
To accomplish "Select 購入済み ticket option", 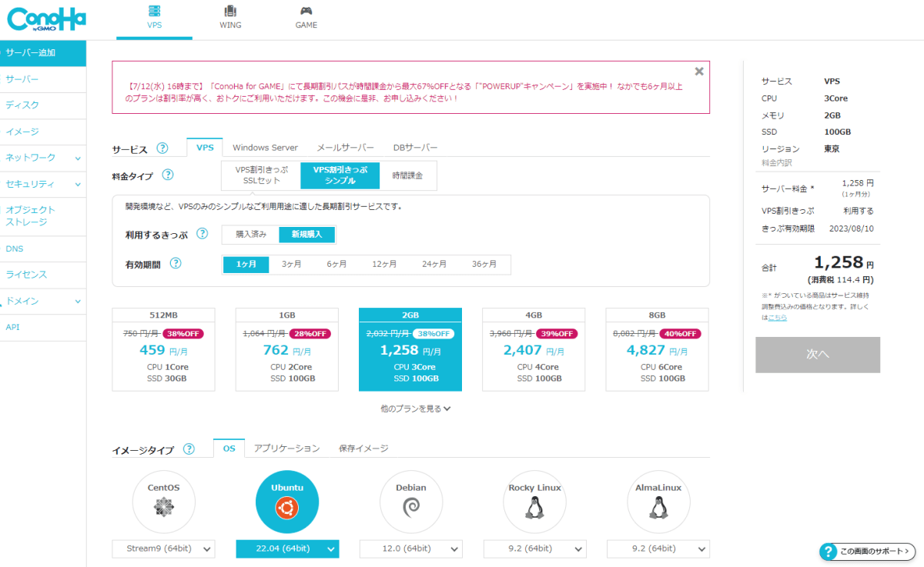I will click(251, 234).
